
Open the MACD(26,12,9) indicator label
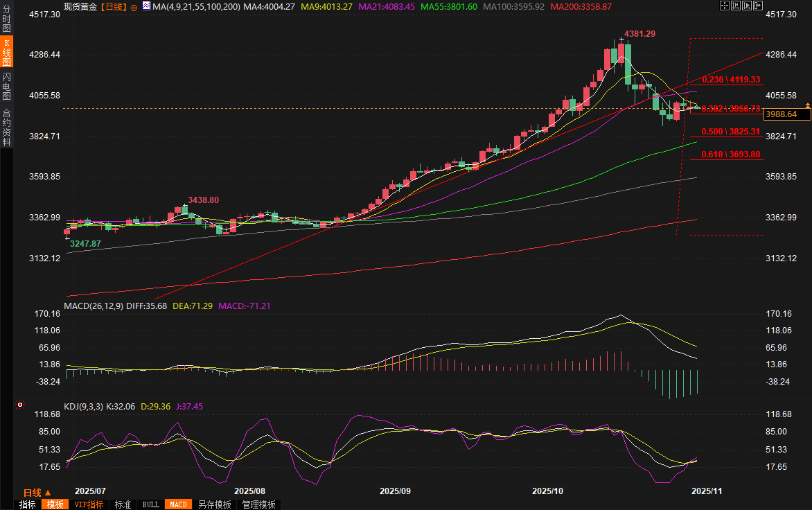[95, 306]
